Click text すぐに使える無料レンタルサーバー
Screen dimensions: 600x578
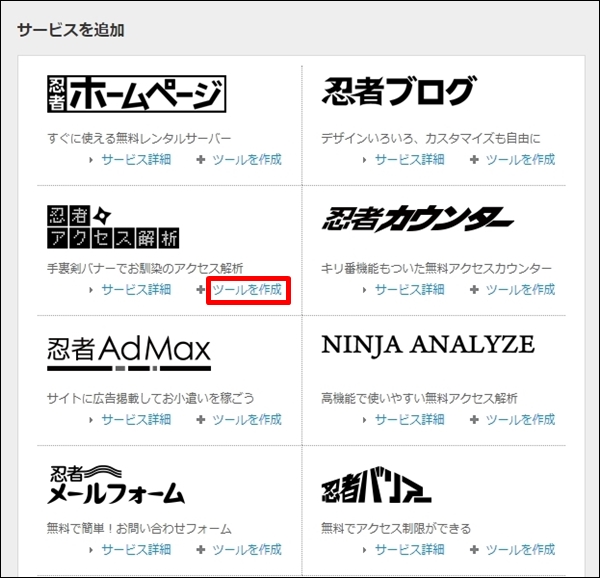[139, 138]
